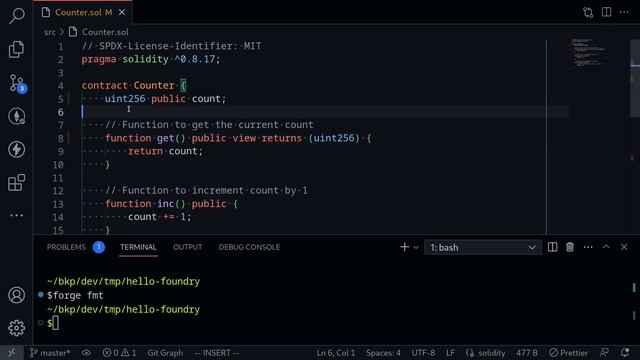Click the 477 B file size indicator

point(527,353)
